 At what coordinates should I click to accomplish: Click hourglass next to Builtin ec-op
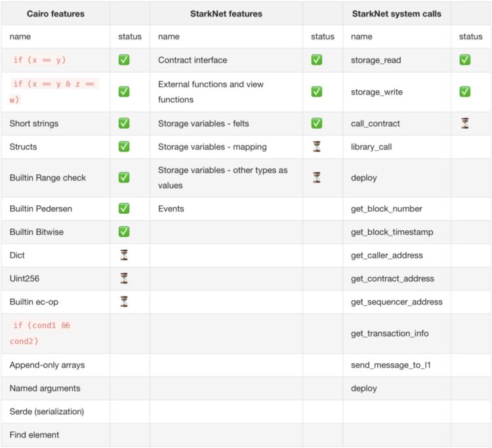124,302
